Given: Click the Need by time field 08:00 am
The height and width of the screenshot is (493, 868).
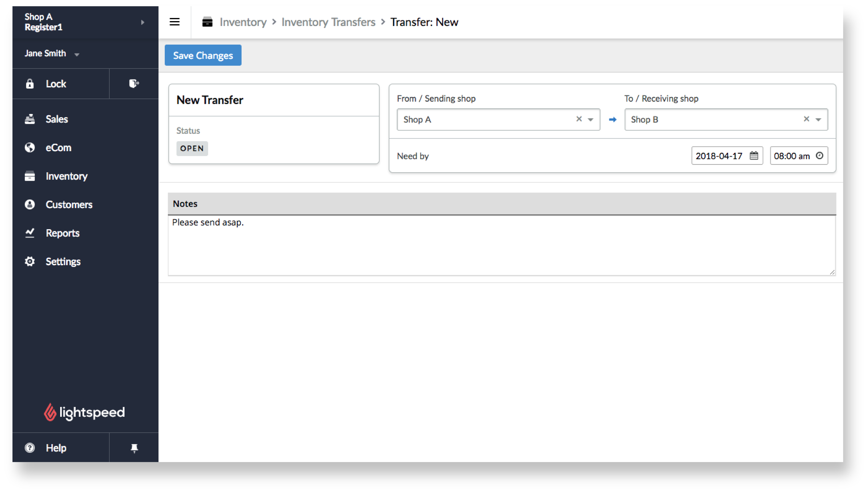Looking at the screenshot, I should (799, 156).
